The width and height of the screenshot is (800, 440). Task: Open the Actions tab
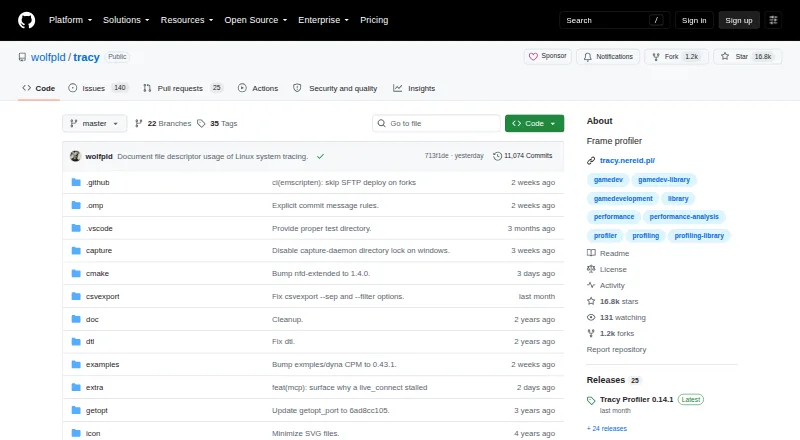point(258,88)
